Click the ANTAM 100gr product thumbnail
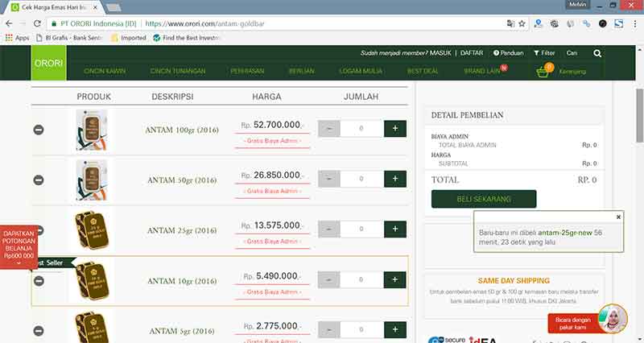 coord(92,130)
